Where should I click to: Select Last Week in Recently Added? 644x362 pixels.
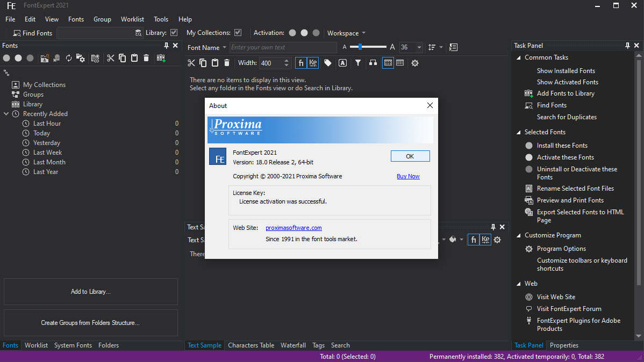click(47, 153)
